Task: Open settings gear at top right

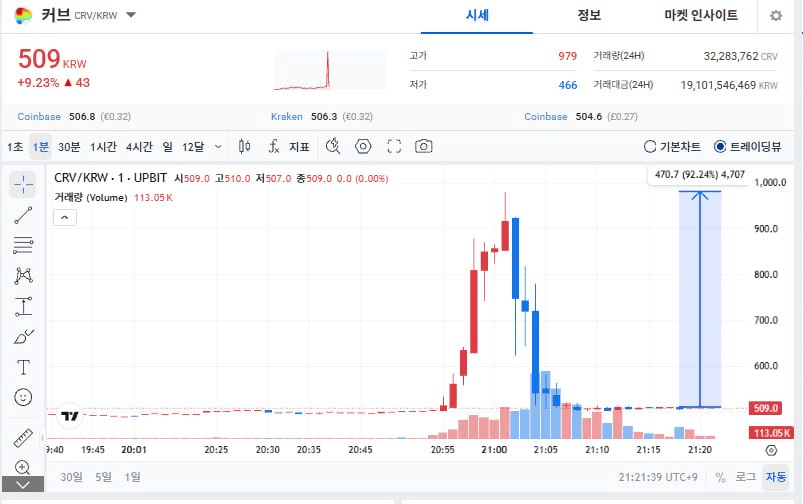Action: [776, 16]
